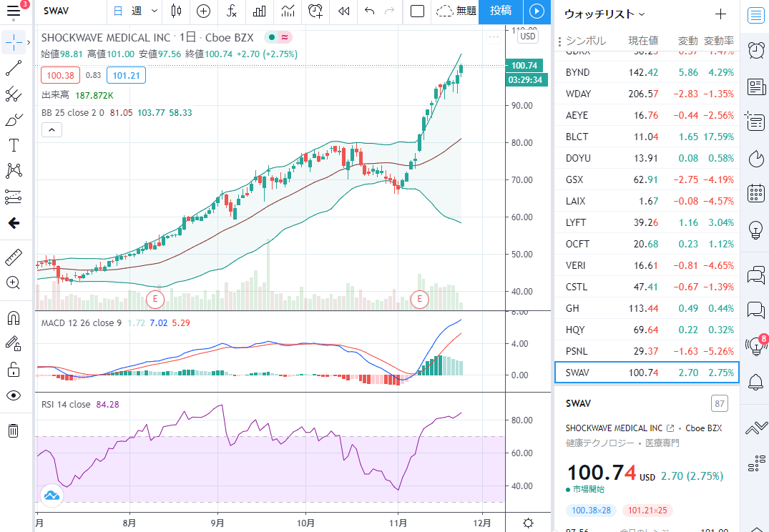Viewport: 769px width, 532px height.
Task: Add a symbol to watchlist with plus
Action: [x=720, y=14]
